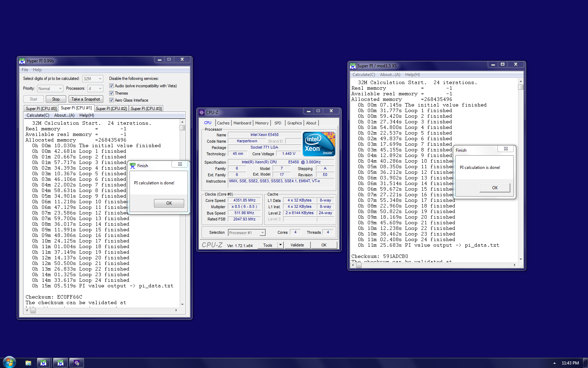The height and width of the screenshot is (368, 588).
Task: Switch to the Caches tab in CPU-Z
Action: [x=223, y=123]
